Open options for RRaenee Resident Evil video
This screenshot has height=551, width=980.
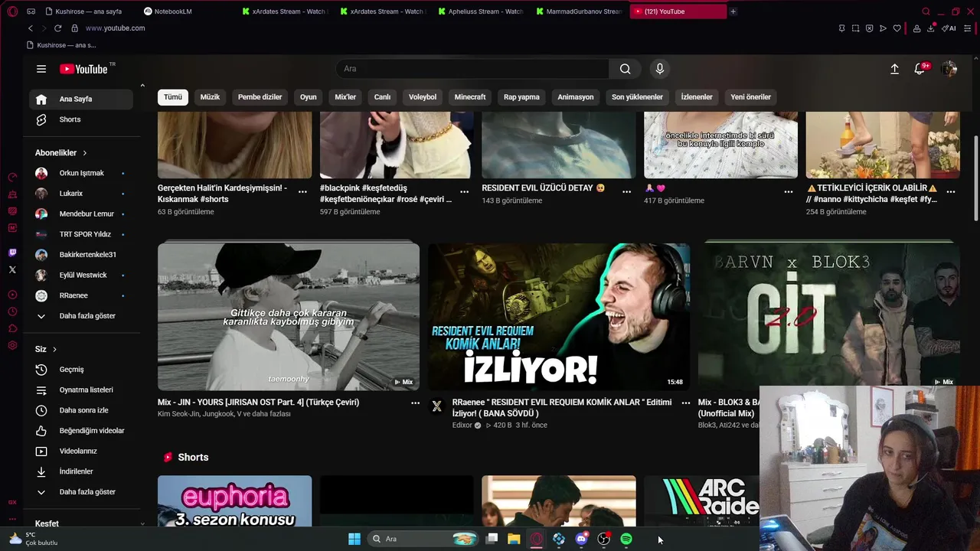(685, 403)
